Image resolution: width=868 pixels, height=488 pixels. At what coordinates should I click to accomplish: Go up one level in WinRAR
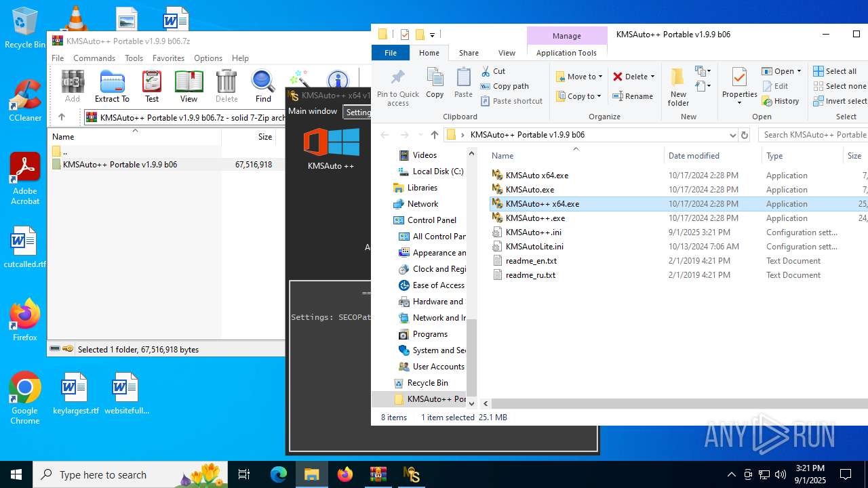tap(61, 117)
